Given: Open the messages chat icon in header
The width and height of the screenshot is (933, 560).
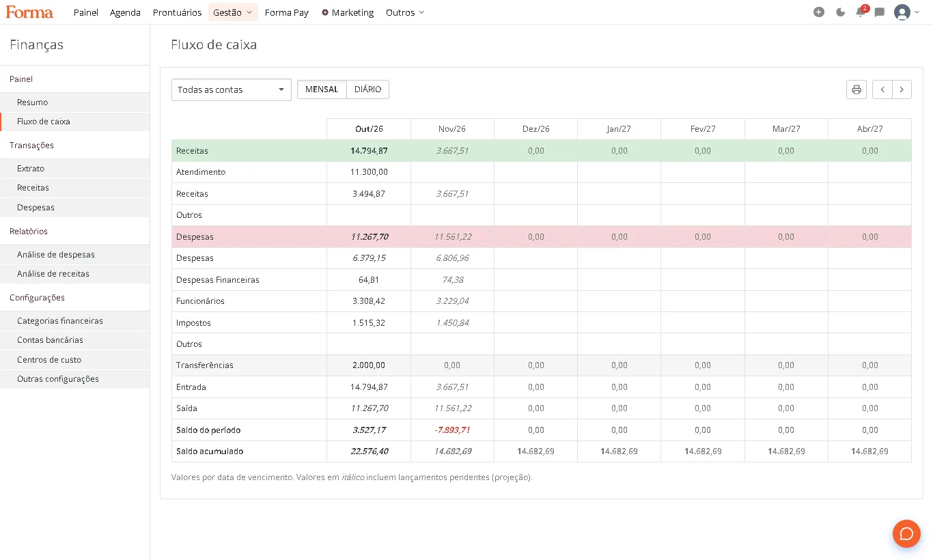Looking at the screenshot, I should click(x=880, y=12).
